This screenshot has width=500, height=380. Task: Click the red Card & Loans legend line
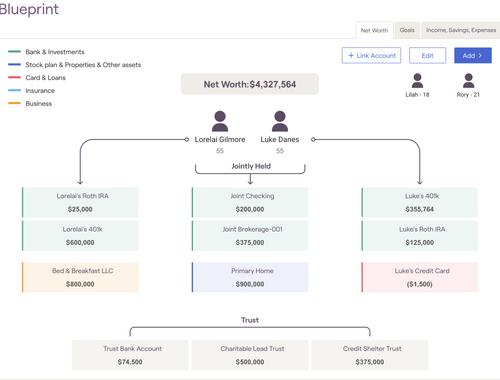point(14,77)
